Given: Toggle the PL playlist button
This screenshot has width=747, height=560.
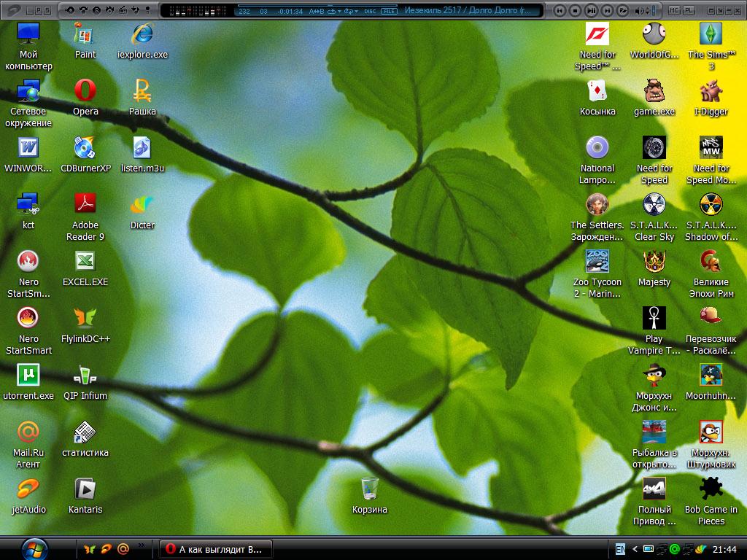Looking at the screenshot, I should point(689,10).
